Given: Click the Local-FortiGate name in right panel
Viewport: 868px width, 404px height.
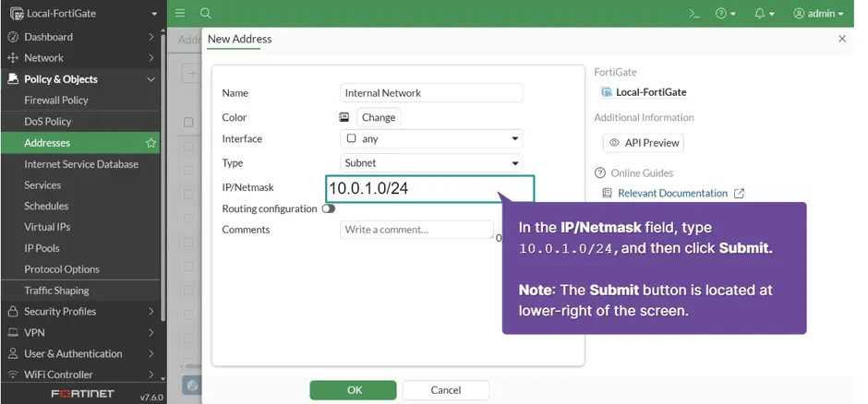Looking at the screenshot, I should click(x=651, y=92).
